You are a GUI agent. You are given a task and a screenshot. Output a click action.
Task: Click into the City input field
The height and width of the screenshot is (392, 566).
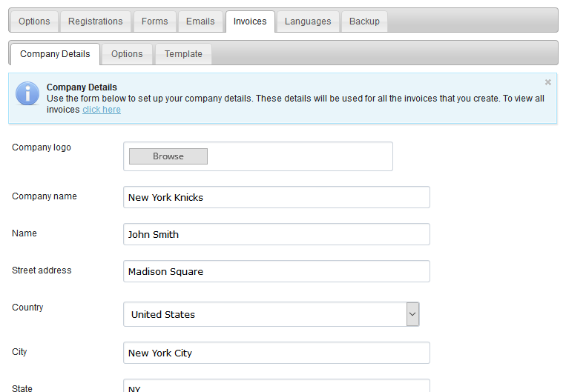277,353
